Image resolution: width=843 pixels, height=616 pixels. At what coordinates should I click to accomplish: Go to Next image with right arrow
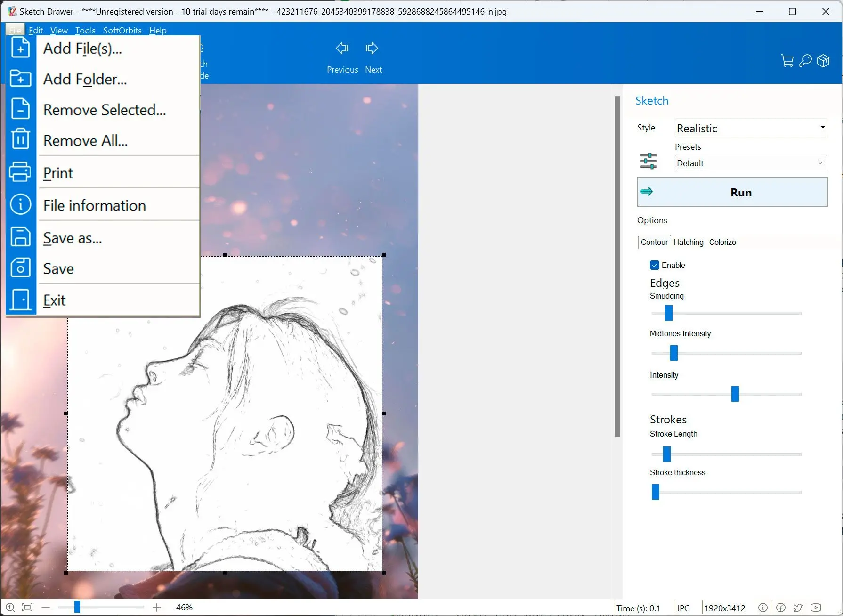[x=372, y=48]
